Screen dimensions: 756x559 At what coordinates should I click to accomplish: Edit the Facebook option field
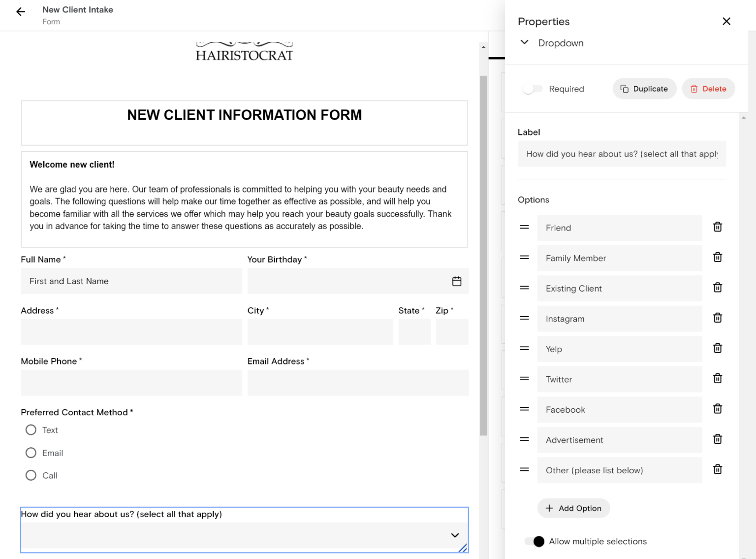[x=620, y=410]
